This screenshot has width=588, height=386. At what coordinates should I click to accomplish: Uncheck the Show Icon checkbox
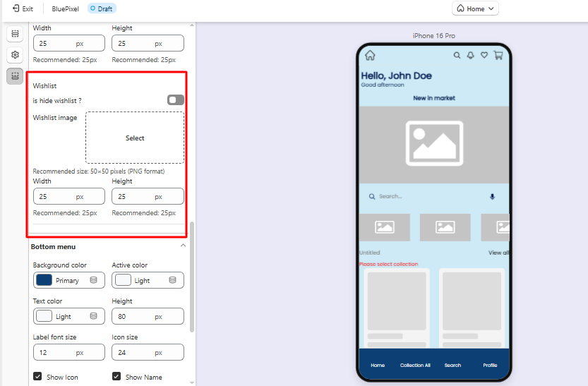tap(37, 377)
